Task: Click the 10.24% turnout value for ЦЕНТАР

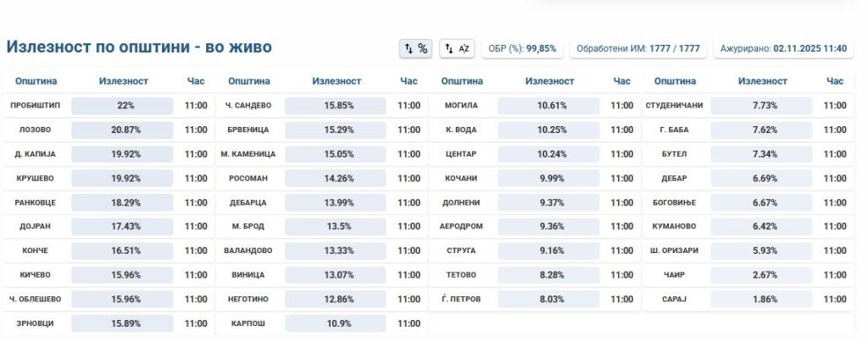Action: tap(551, 154)
